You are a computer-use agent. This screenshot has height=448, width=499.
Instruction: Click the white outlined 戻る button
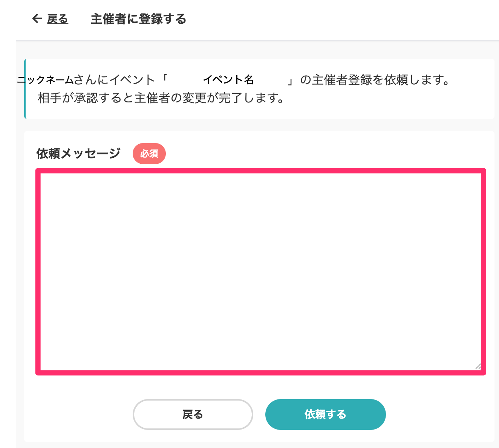[193, 414]
